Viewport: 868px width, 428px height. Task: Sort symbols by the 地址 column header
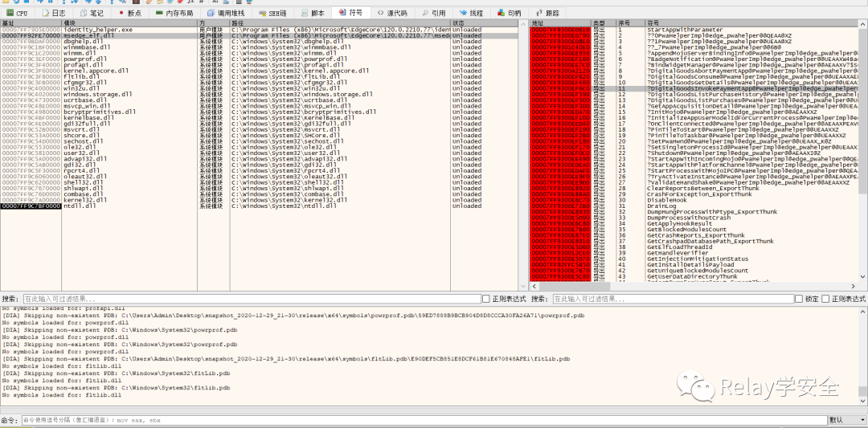(560, 23)
